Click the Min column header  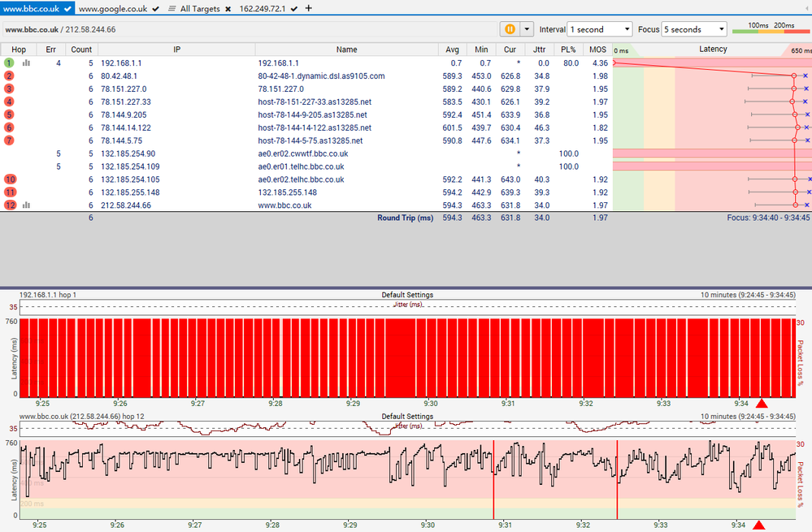point(481,50)
